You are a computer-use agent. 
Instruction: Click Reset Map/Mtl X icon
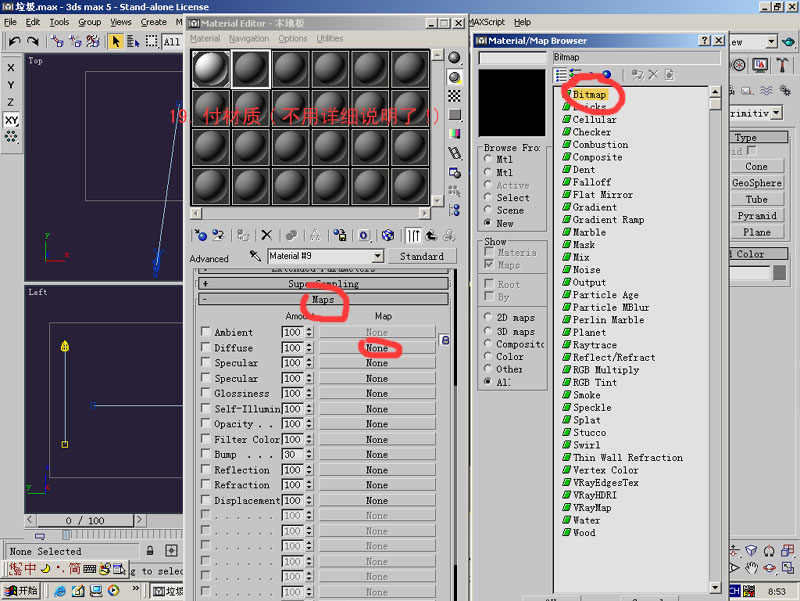point(266,235)
